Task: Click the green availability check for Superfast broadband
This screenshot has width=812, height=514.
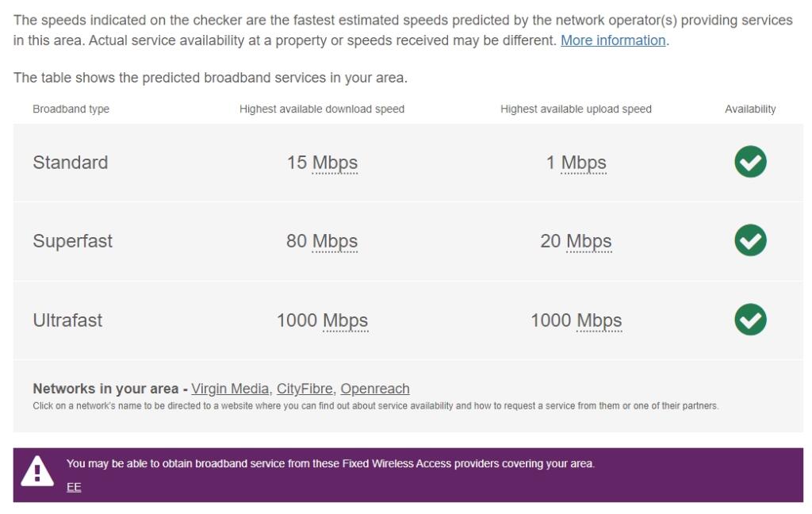Action: click(x=749, y=241)
